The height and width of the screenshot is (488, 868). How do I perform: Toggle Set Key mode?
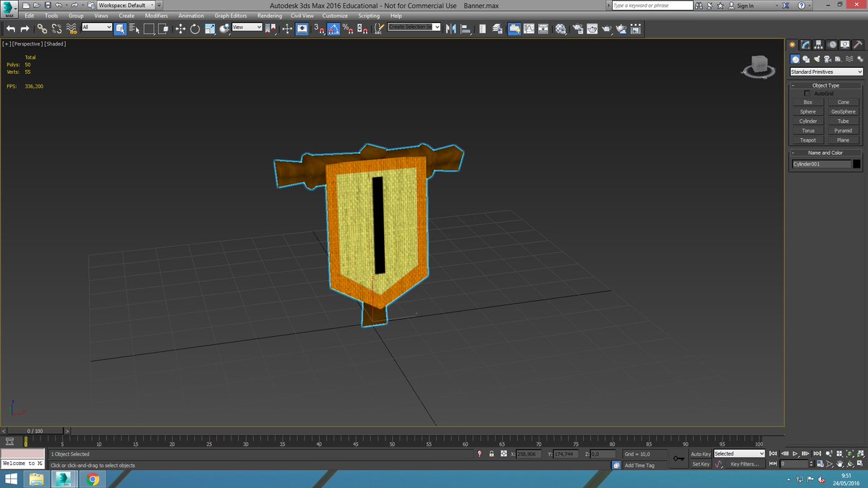(x=701, y=464)
